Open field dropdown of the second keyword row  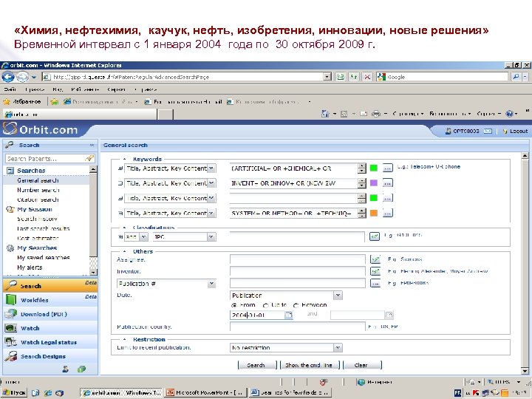tap(211, 183)
